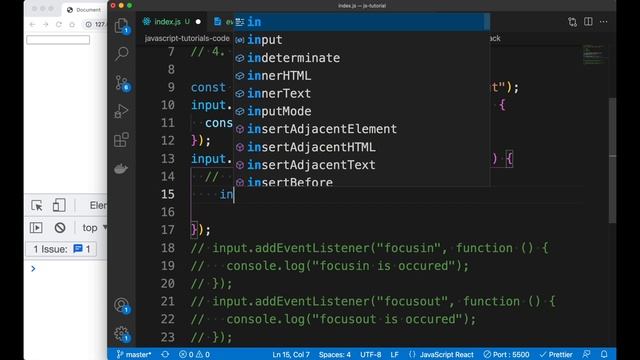Select 'insertAdjacentHTML' suggestion
The image size is (640, 360).
[361, 147]
